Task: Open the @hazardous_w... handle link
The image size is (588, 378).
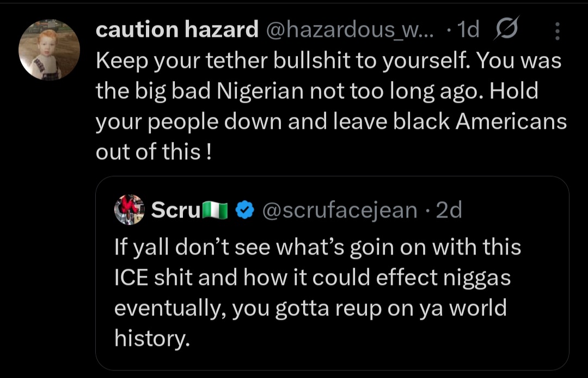Action: (x=350, y=29)
